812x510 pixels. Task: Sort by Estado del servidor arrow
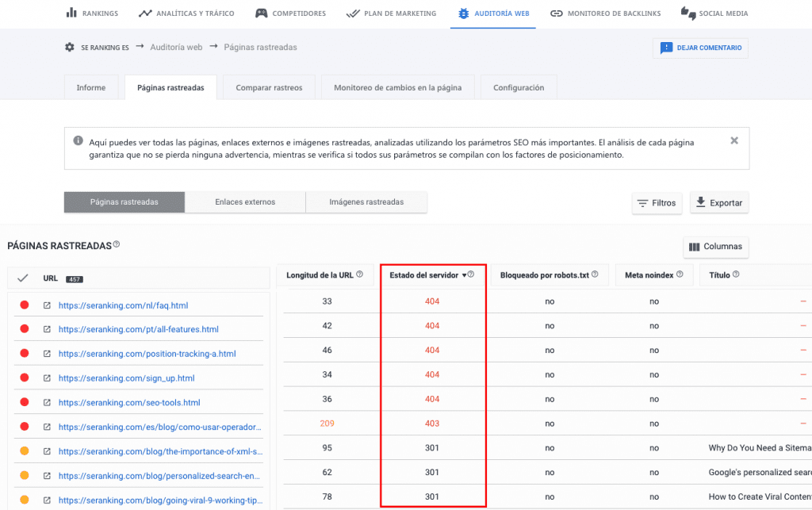point(464,275)
